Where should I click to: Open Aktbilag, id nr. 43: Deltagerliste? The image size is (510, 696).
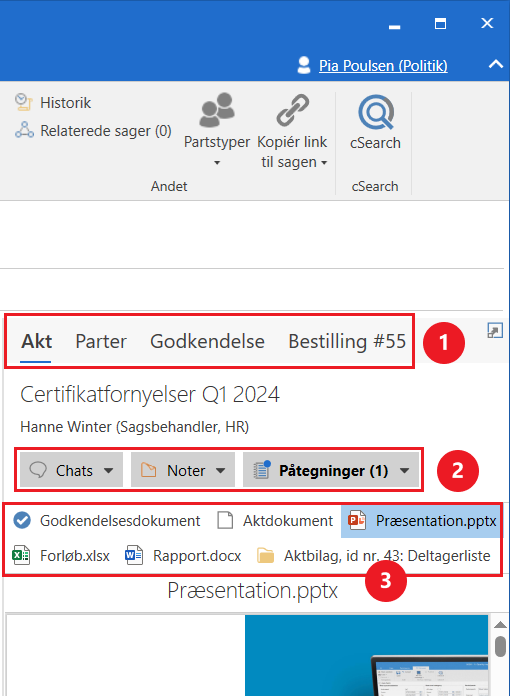[373, 556]
